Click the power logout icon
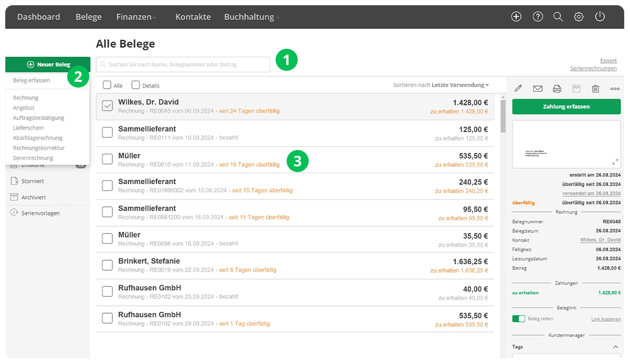This screenshot has height=364, width=630. pyautogui.click(x=600, y=17)
